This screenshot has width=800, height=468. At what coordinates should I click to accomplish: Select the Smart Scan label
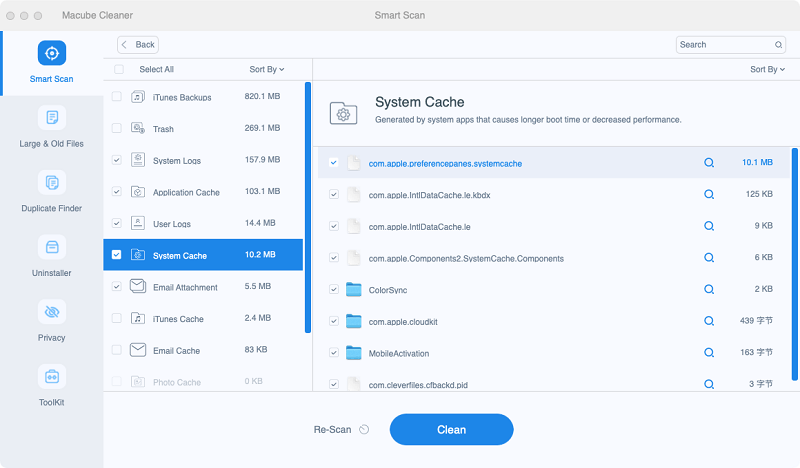tap(52, 79)
